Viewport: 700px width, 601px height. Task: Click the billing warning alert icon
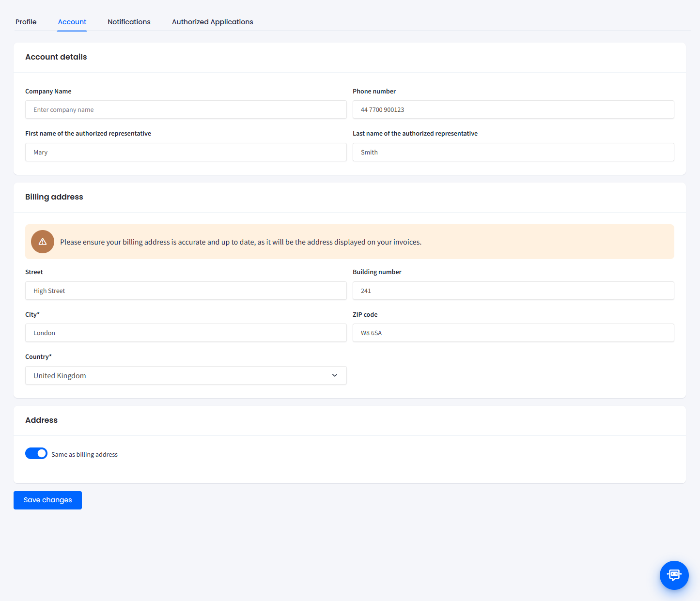[x=43, y=242]
